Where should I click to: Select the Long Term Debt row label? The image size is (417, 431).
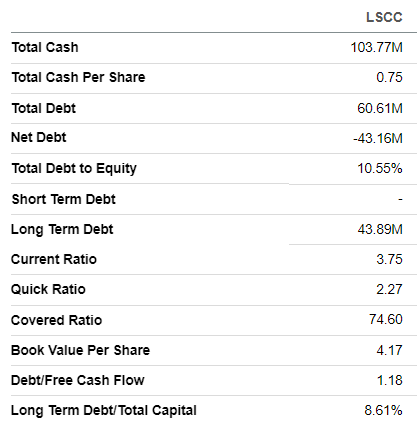point(62,229)
